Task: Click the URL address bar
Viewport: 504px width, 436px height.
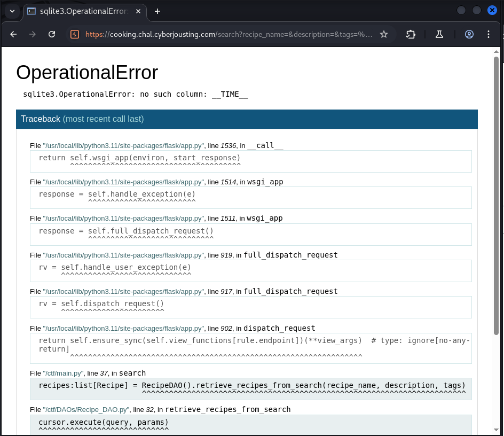Action: click(228, 34)
